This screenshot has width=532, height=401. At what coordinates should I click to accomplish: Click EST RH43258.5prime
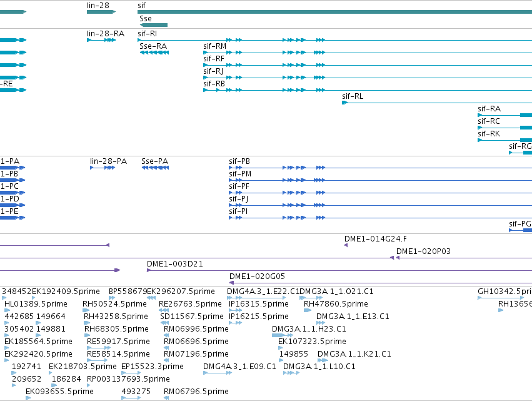click(86, 323)
